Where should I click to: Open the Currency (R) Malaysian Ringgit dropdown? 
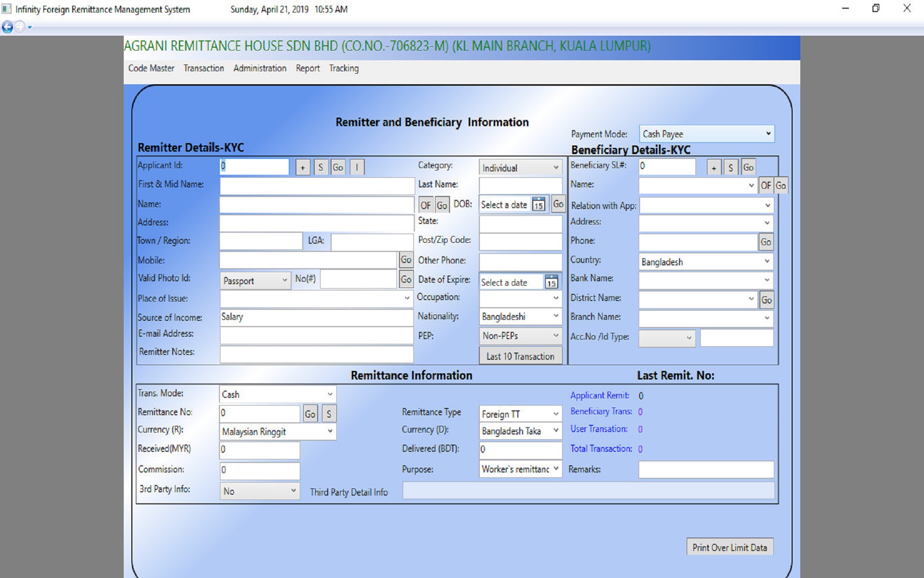277,432
